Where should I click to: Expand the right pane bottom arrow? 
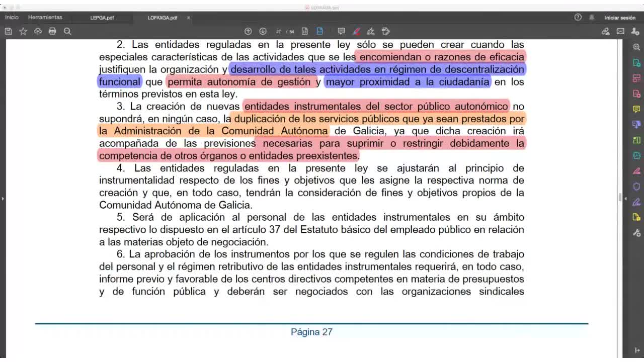637,350
